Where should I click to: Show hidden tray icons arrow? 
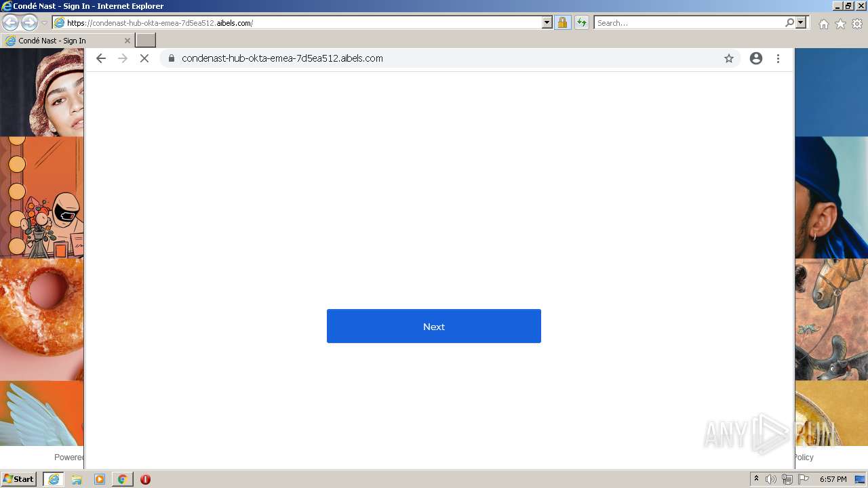[x=756, y=479]
